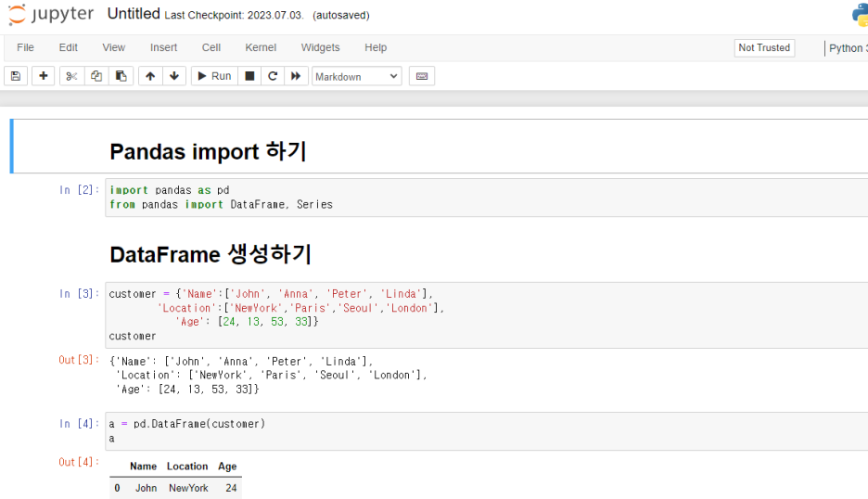Click the Age column header

(x=227, y=467)
